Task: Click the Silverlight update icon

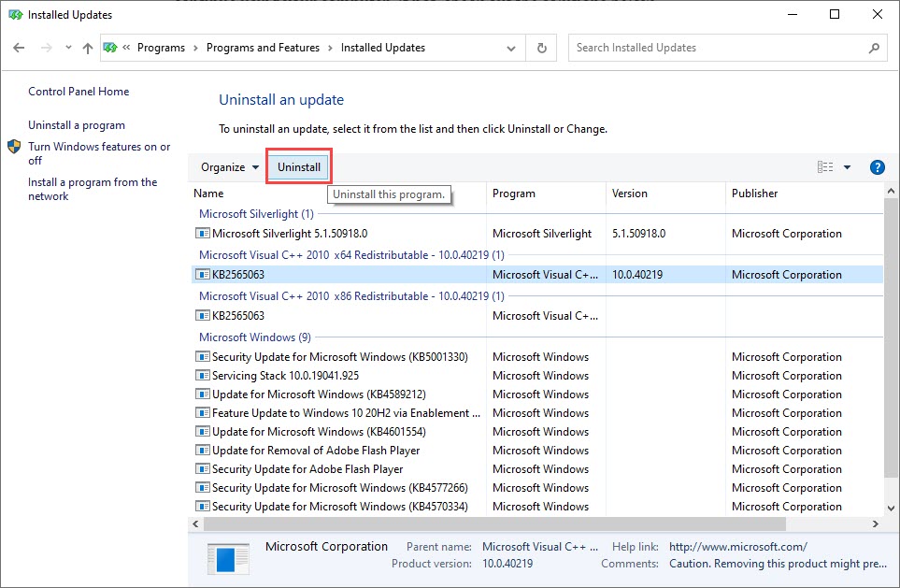Action: [x=203, y=233]
